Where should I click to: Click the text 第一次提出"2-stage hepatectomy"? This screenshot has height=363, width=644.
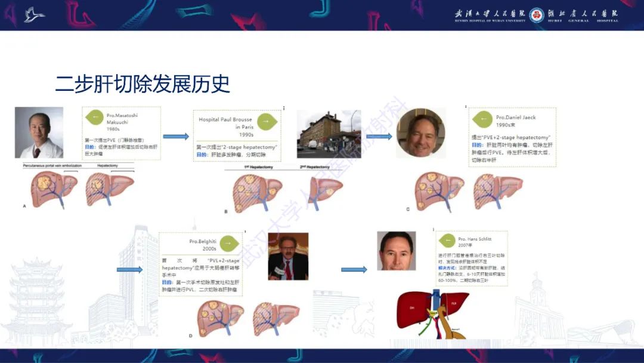tap(237, 147)
